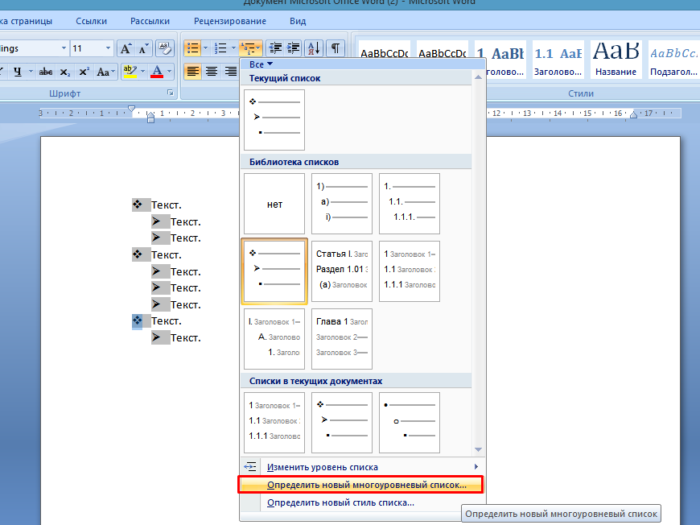Image resolution: width=700 pixels, height=525 pixels.
Task: Click the numbered list icon
Action: (x=221, y=48)
